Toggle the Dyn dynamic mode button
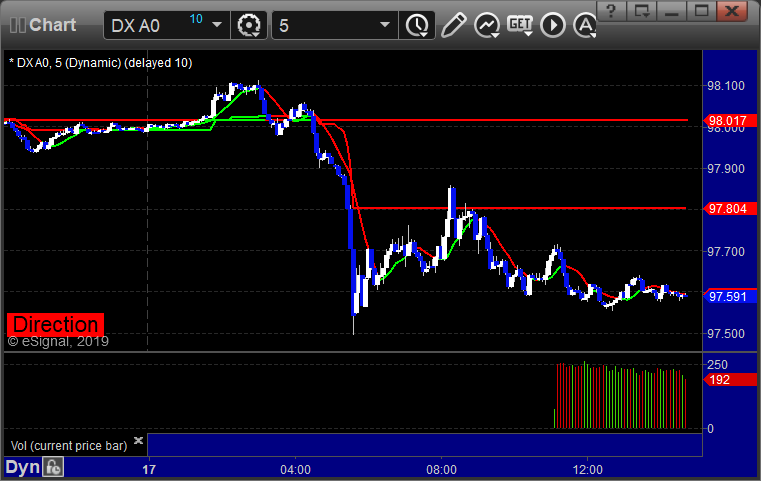 22,467
